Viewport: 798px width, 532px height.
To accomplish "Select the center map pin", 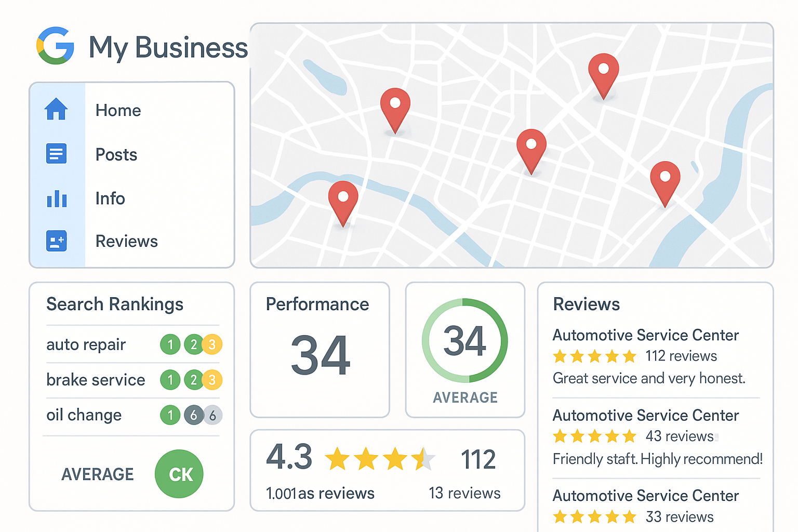I will [x=531, y=151].
